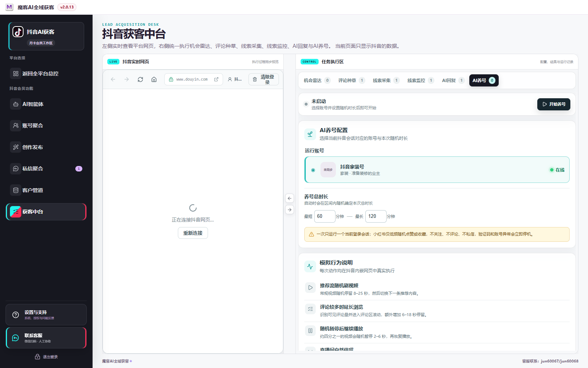Viewport: 588px width, 368px height.
Task: Click the www.douyin.com address bar
Action: (x=194, y=79)
